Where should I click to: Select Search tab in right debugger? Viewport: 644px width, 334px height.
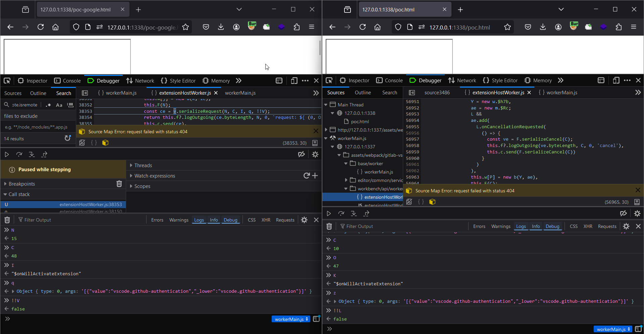pos(390,93)
